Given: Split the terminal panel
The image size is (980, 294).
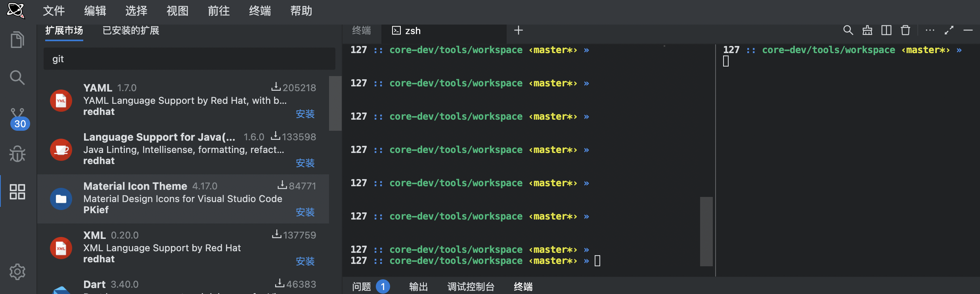Looking at the screenshot, I should [886, 30].
